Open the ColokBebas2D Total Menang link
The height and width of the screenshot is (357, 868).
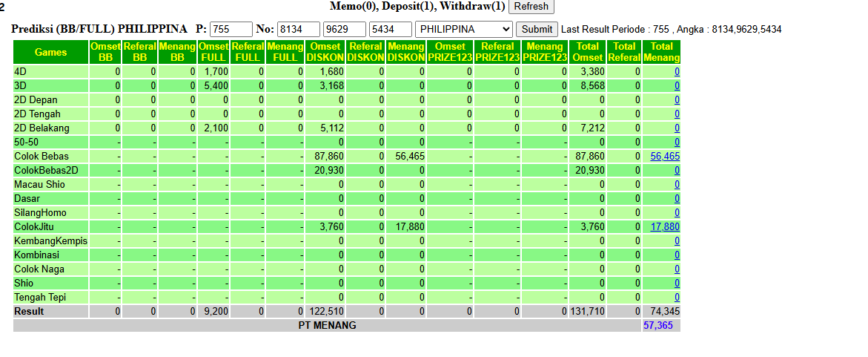(x=677, y=170)
